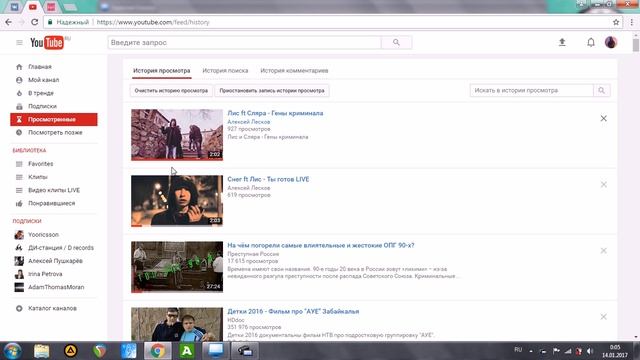Viewport: 640px width, 360px height.
Task: Open title 'На чём погорели самые влиятельные...'
Action: pyautogui.click(x=321, y=245)
